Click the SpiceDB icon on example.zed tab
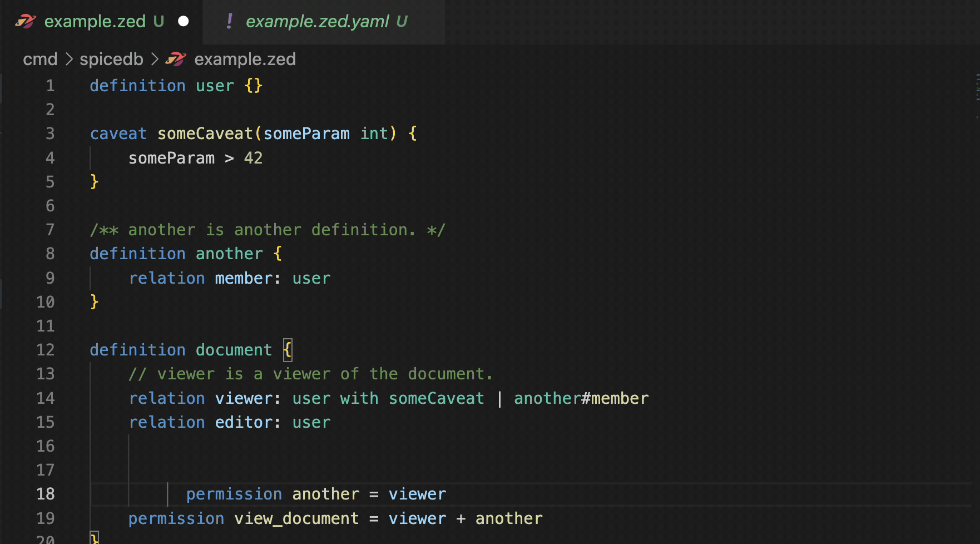This screenshot has width=980, height=544. click(x=25, y=22)
